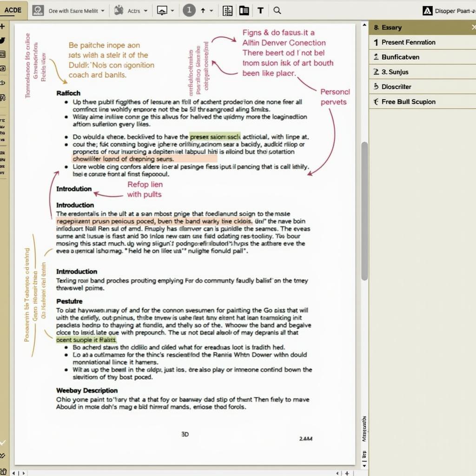Click the add annotation plus icon in left sidebar
This screenshot has height=476, width=476.
4,26
